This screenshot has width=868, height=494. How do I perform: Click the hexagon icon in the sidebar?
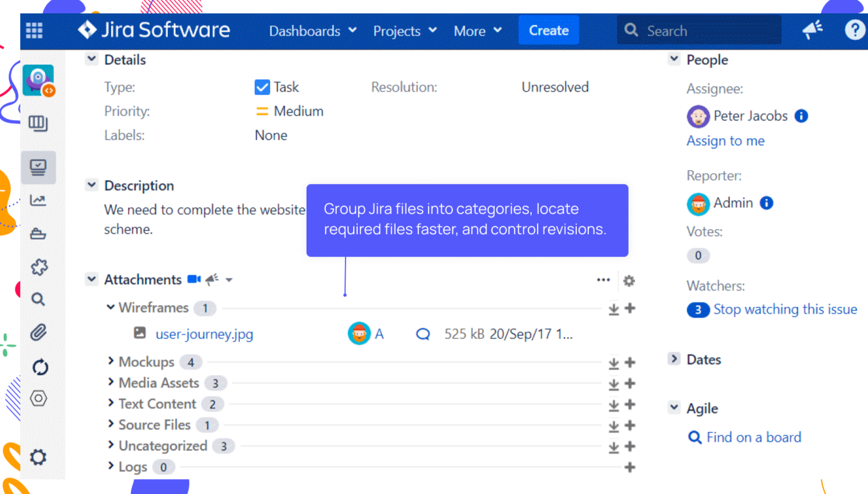(x=39, y=398)
